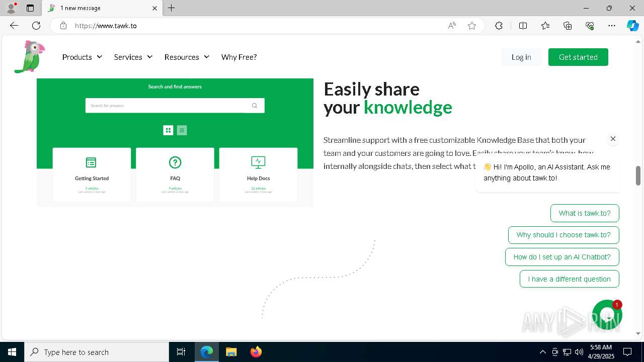
Task: Open the network tray icon
Action: tap(567, 352)
